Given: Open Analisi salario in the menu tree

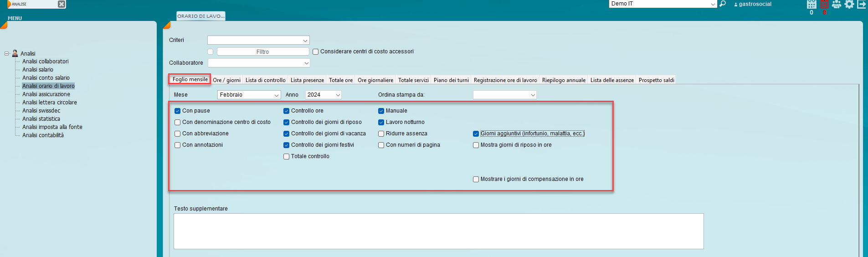Looking at the screenshot, I should [38, 70].
